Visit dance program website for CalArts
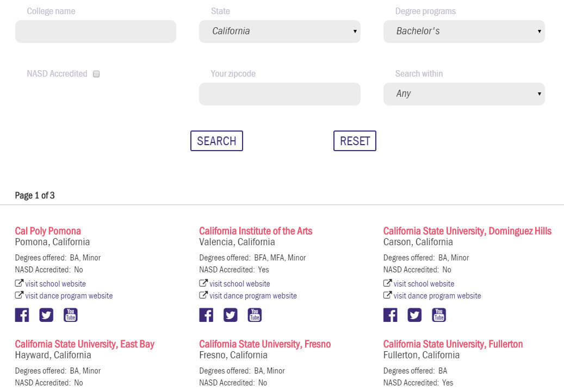564x392 pixels. pos(253,296)
